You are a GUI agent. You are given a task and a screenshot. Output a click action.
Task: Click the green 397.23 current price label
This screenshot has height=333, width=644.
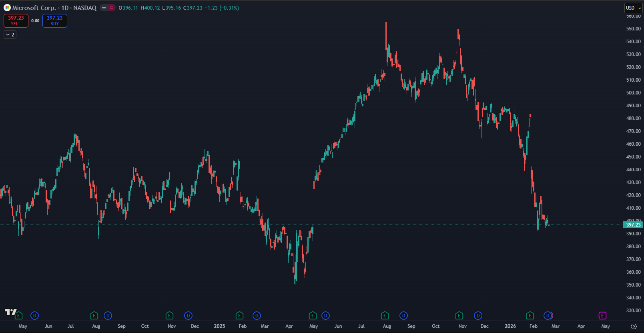(x=633, y=225)
